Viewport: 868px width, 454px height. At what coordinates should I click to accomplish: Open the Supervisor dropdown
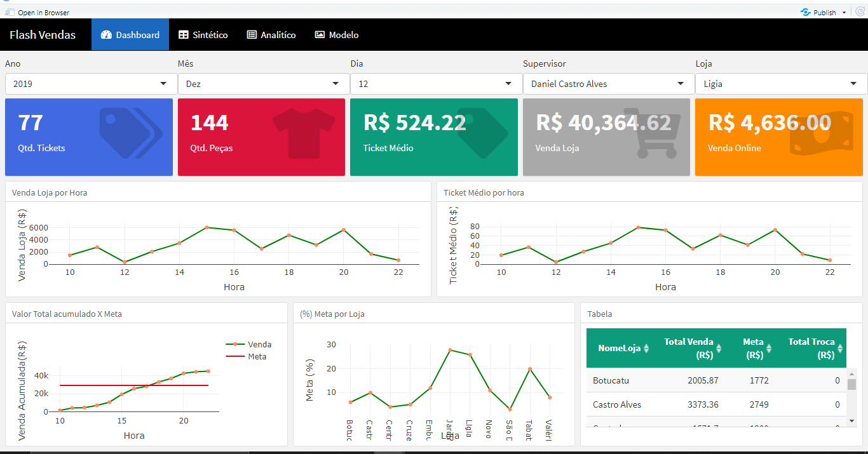(607, 83)
